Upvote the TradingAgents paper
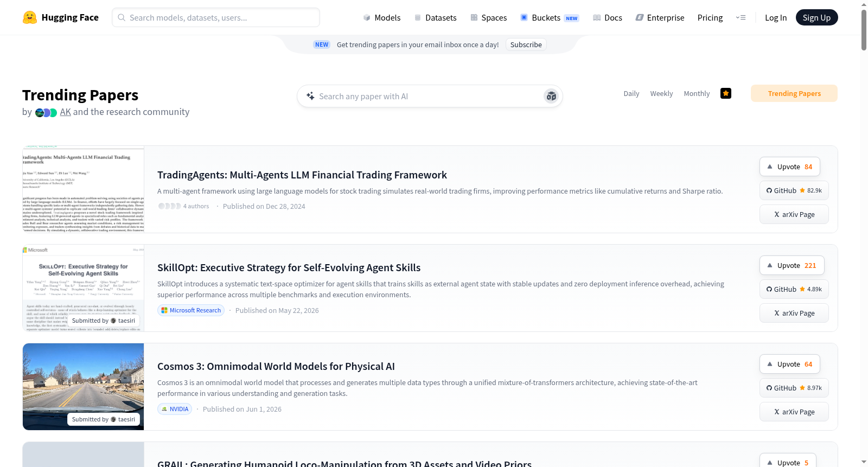868x467 pixels. coord(790,167)
